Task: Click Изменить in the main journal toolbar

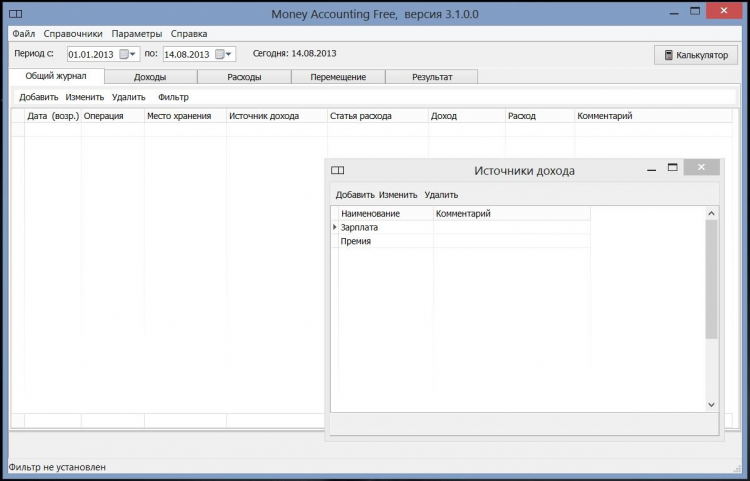Action: (85, 97)
